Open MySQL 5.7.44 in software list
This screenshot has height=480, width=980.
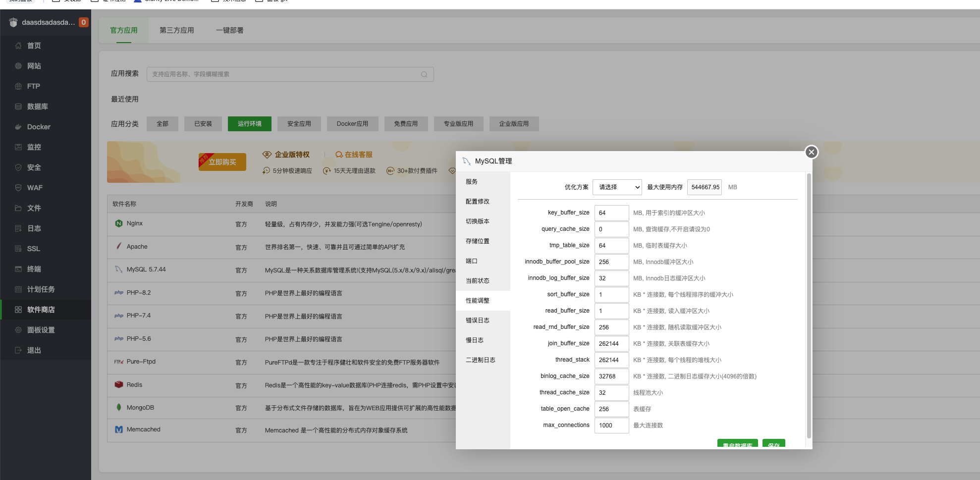[x=146, y=269]
